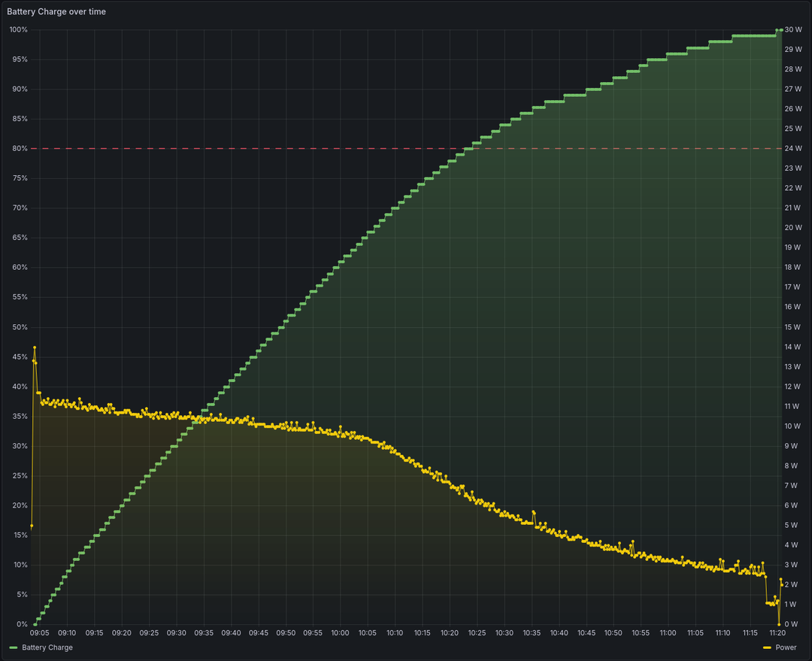Click the 100% label on left axis
Viewport: 812px width, 661px height.
(x=18, y=30)
